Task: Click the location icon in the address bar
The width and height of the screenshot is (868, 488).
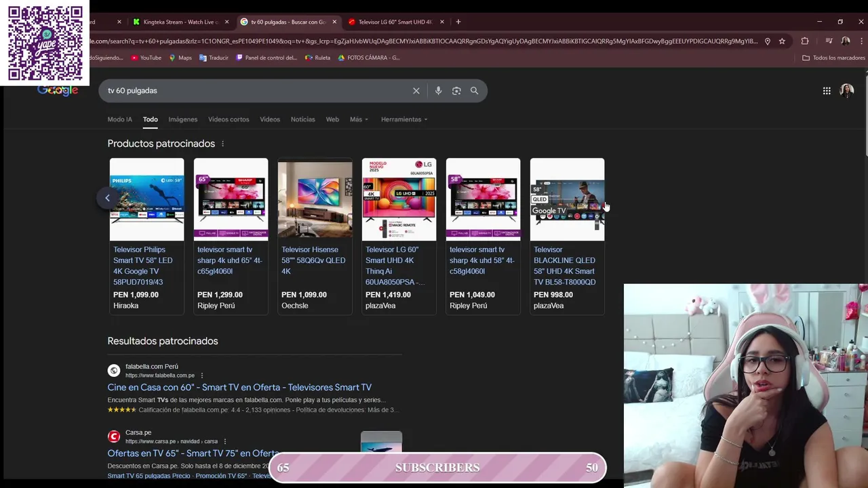Action: coord(767,41)
